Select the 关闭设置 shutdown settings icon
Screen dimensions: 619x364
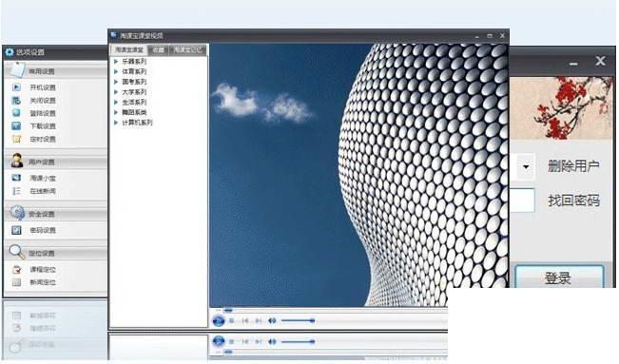(16, 101)
